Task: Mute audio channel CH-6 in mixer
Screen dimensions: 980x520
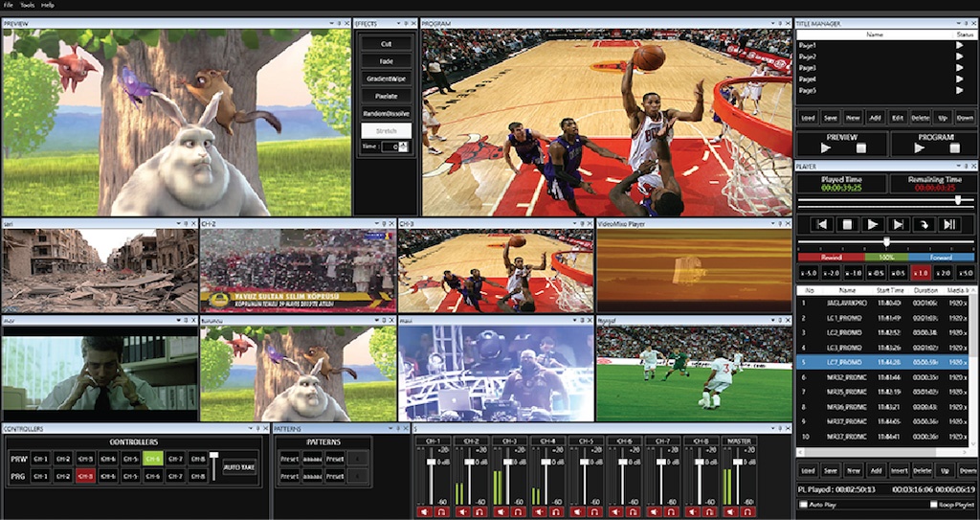Action: coord(616,512)
